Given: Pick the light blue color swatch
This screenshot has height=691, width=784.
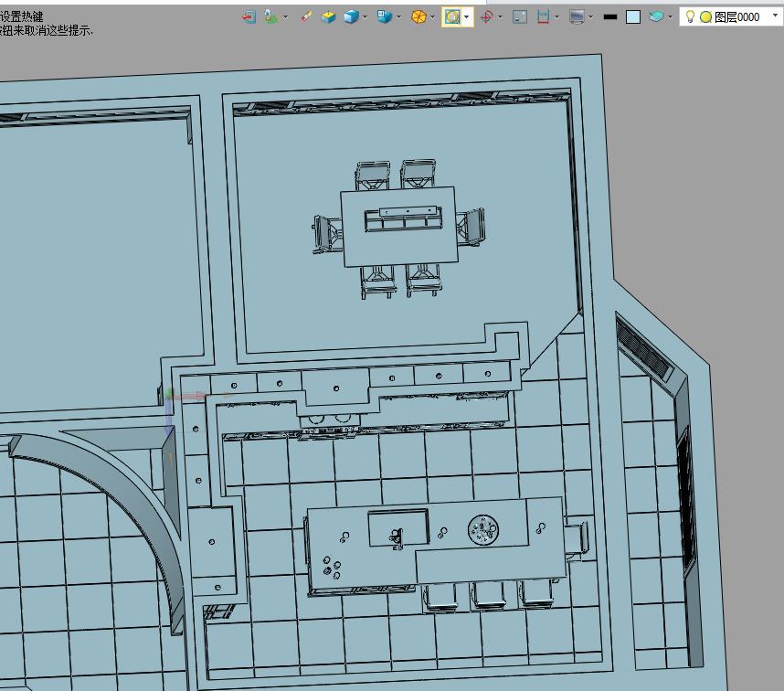Looking at the screenshot, I should coord(633,17).
